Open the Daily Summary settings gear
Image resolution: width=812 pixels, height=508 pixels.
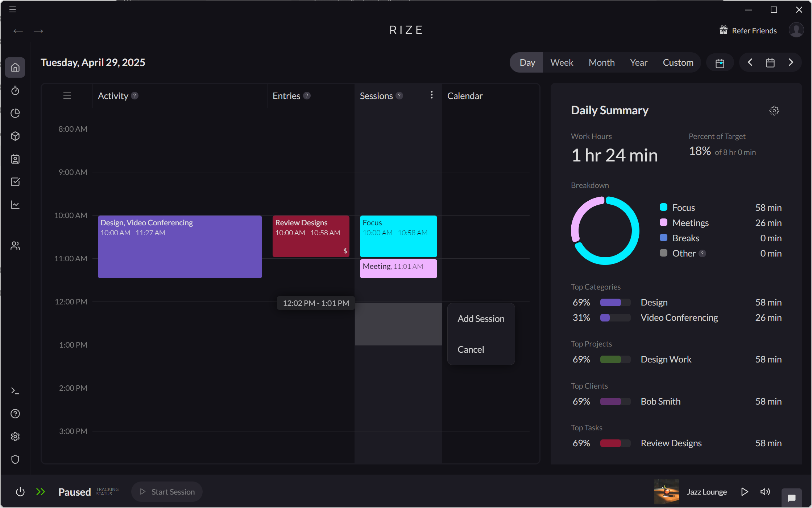(774, 111)
